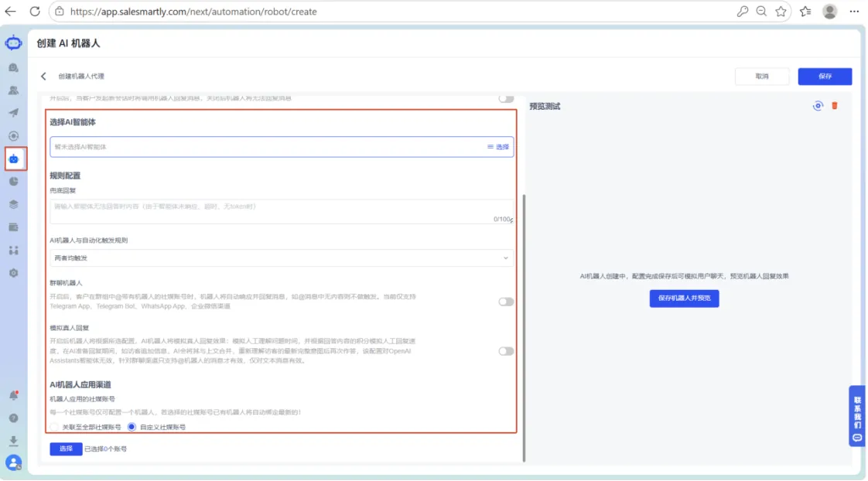Click the browser zoom magnifier icon
This screenshot has height=481, width=868.
pos(762,11)
